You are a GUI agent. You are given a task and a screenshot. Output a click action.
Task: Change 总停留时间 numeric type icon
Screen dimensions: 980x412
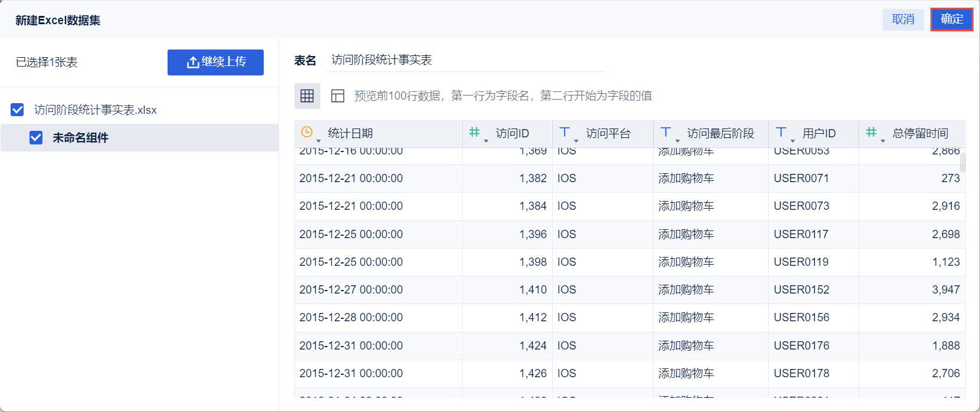pyautogui.click(x=871, y=132)
